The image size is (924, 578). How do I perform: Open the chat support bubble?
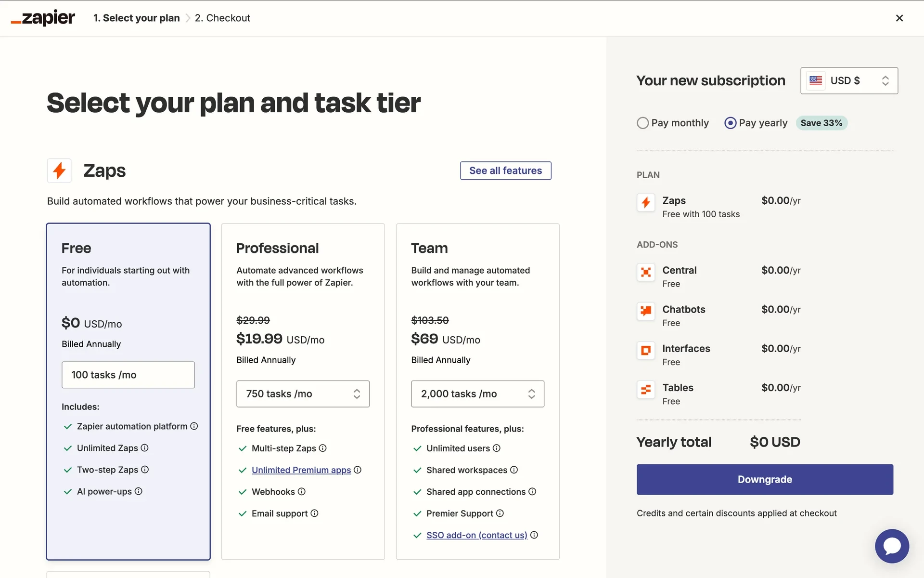pyautogui.click(x=892, y=546)
